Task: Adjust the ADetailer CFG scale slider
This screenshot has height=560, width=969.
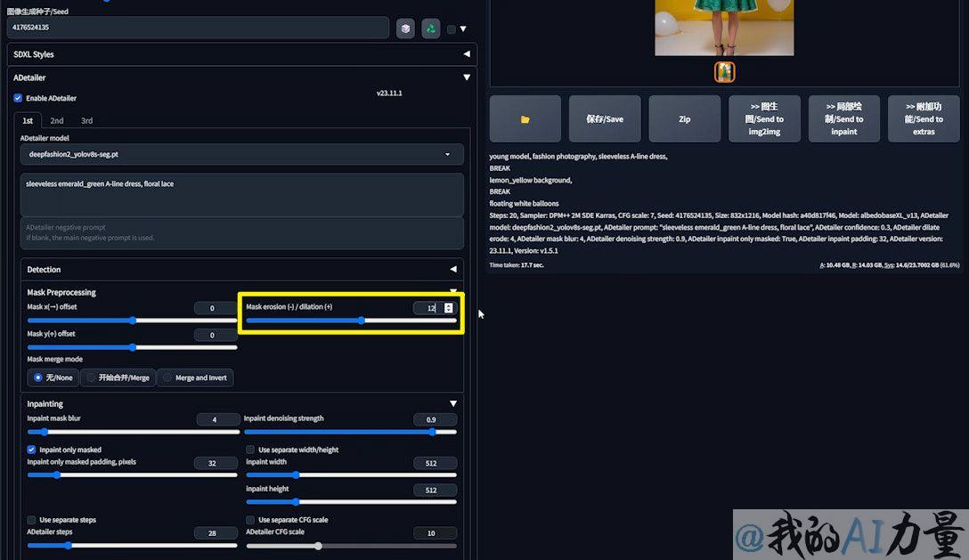Action: (x=351, y=546)
